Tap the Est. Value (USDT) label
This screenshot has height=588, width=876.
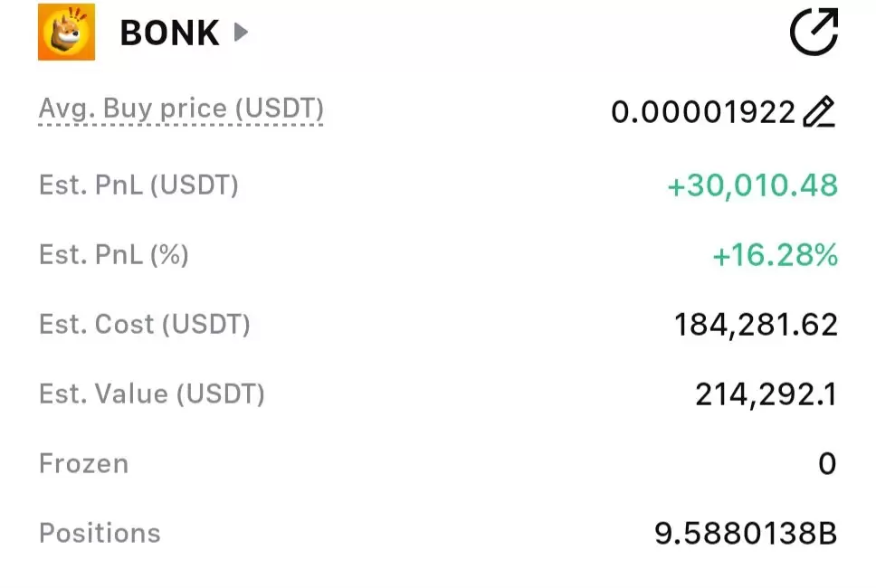coord(152,394)
